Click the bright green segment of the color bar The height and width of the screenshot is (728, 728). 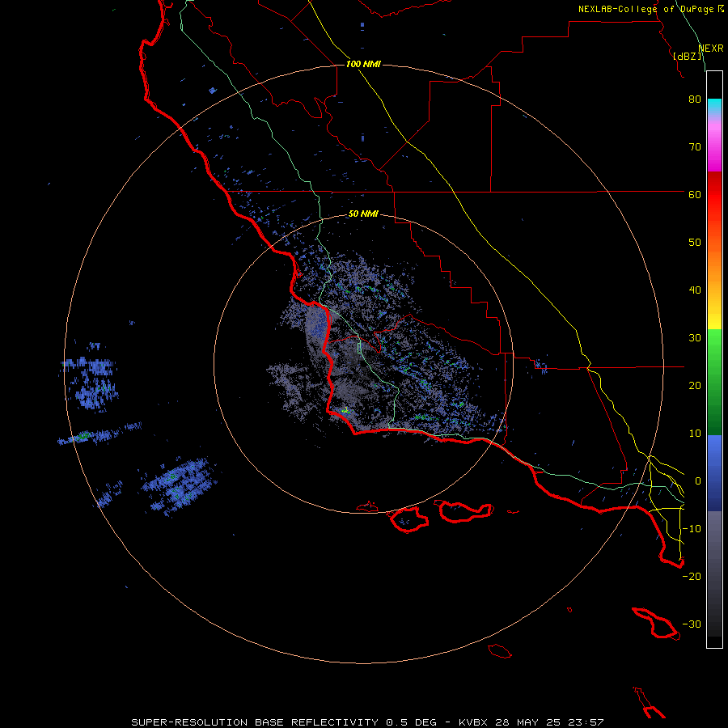pyautogui.click(x=714, y=344)
